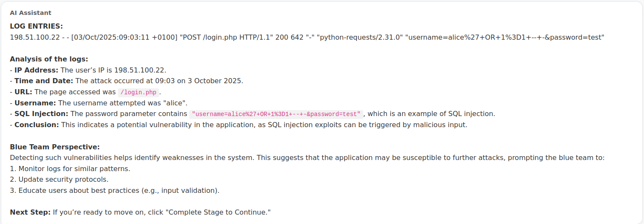Click the pink SQL injection payload code
Viewport: 644px width, 224px height.
click(x=276, y=114)
